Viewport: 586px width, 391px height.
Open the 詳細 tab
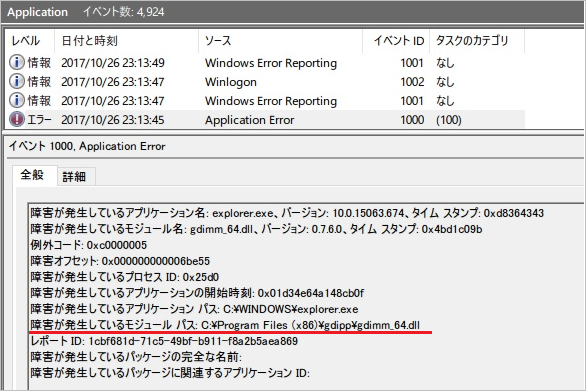[x=74, y=176]
